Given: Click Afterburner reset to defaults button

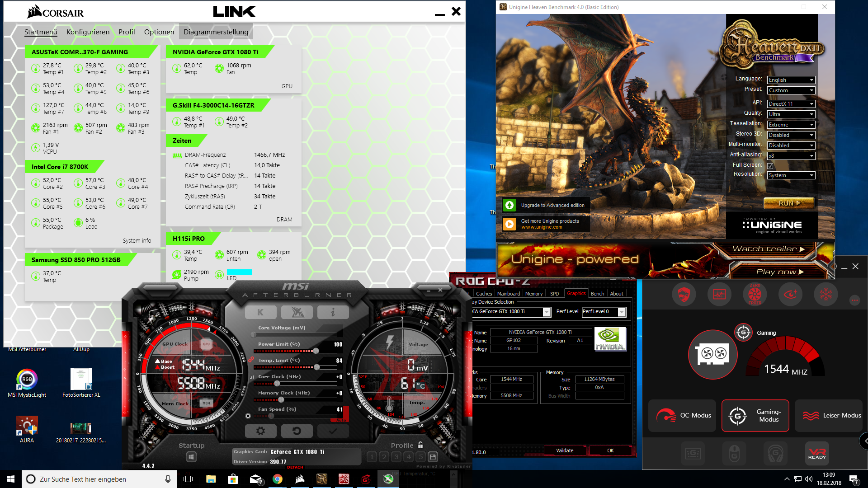Looking at the screenshot, I should (297, 431).
